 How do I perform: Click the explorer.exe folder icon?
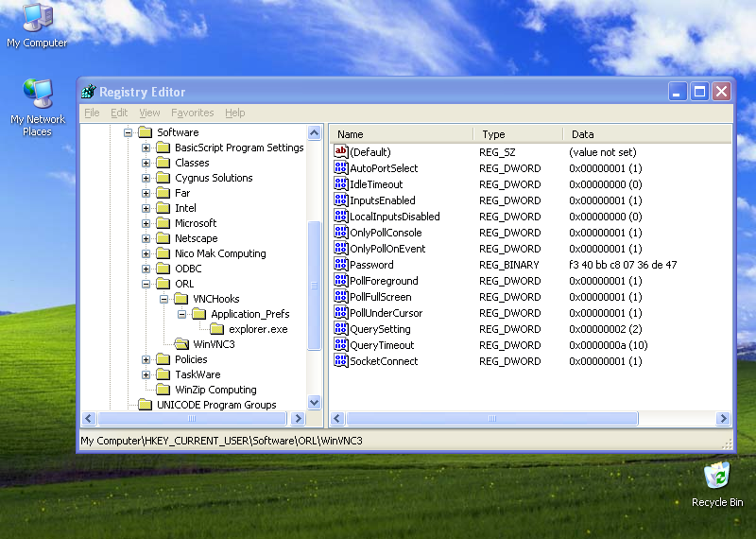point(217,329)
